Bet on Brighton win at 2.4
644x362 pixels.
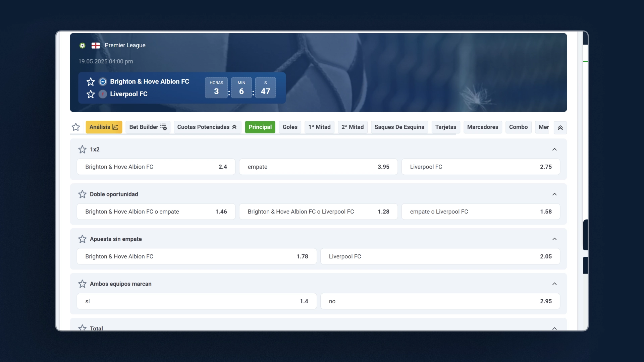click(156, 167)
